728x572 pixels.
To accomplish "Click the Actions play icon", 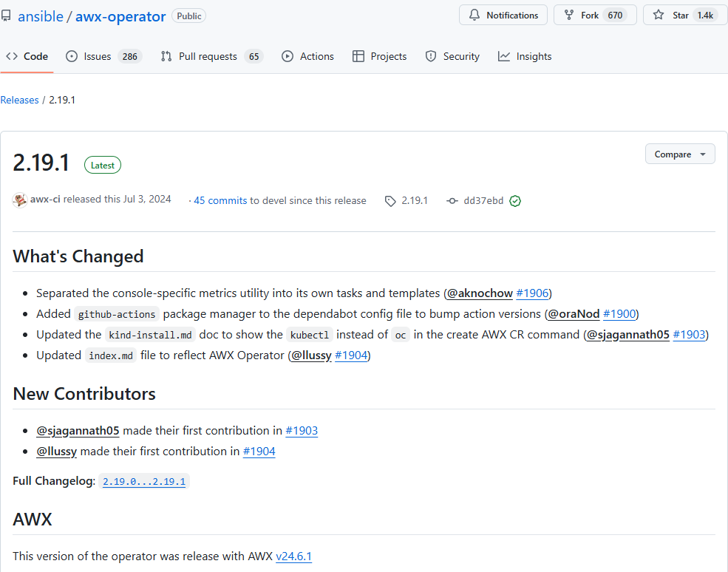I will pyautogui.click(x=288, y=56).
